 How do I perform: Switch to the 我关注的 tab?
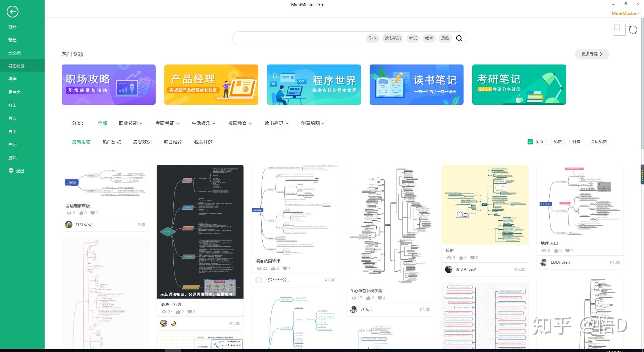point(203,142)
